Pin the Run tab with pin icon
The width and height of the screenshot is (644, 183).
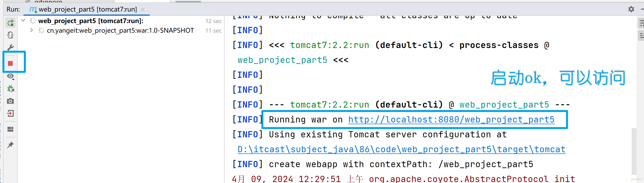[x=11, y=145]
